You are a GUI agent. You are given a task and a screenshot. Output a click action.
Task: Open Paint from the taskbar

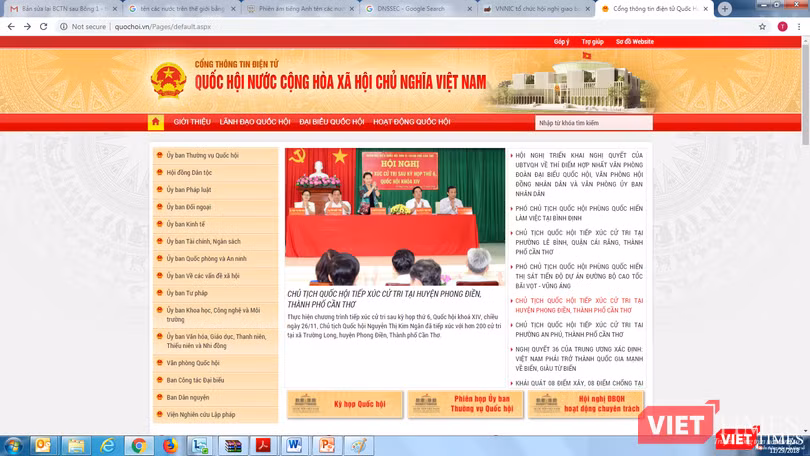pos(359,446)
